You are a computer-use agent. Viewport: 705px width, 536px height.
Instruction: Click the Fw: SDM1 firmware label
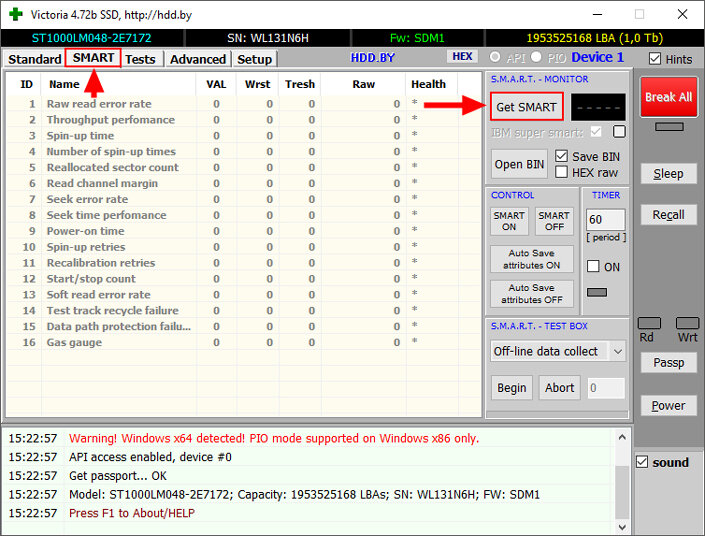click(x=417, y=38)
